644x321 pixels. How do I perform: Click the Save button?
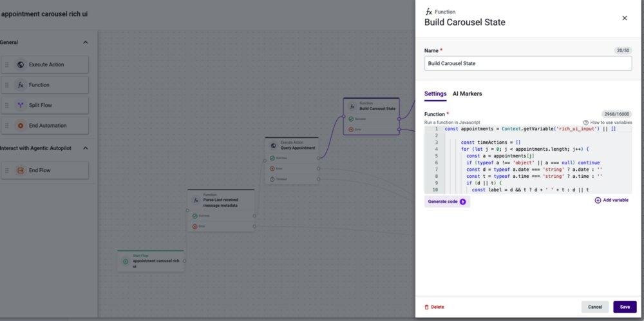click(625, 307)
